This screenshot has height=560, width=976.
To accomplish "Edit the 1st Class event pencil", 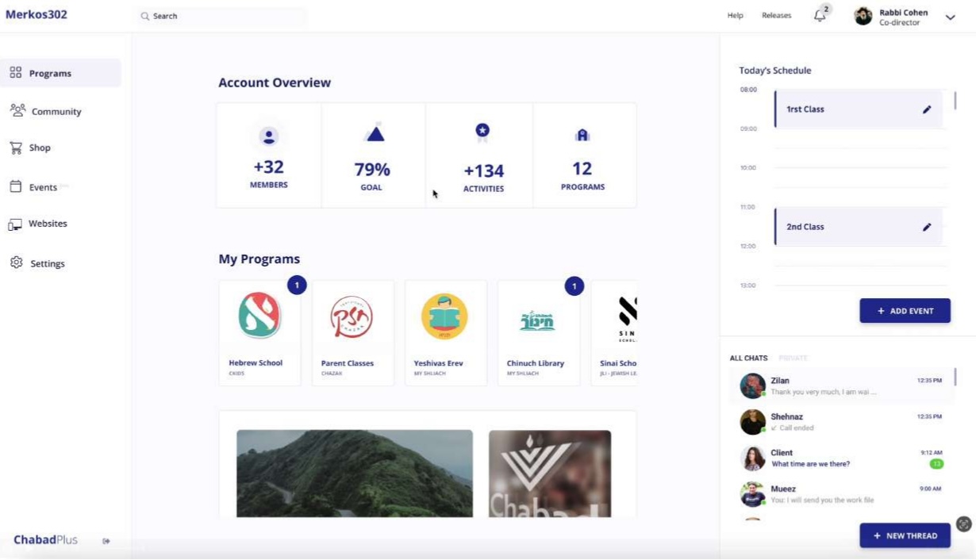I will [927, 109].
